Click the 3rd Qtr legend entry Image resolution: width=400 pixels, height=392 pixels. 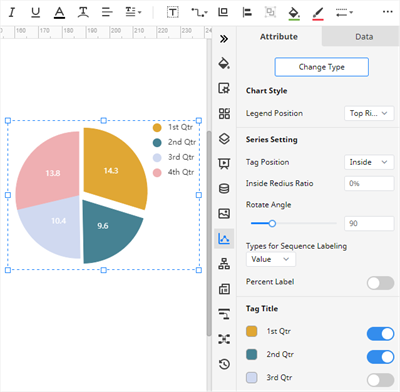[x=173, y=157]
